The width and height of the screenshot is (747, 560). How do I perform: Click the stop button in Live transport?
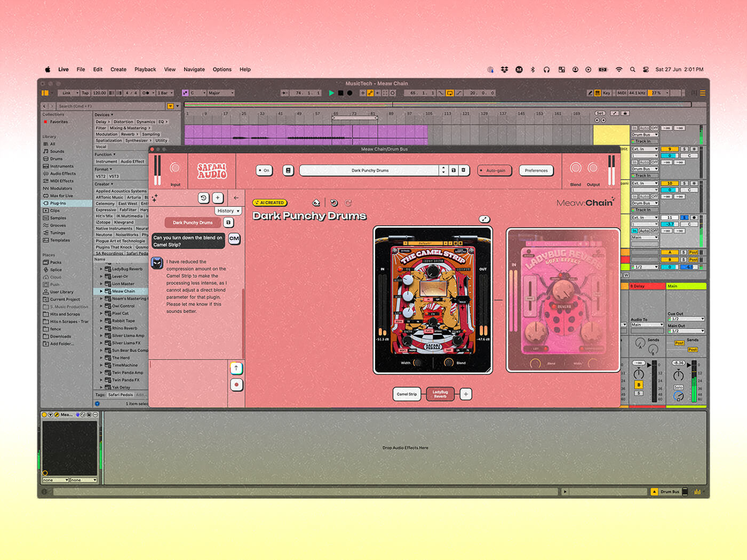coord(340,93)
